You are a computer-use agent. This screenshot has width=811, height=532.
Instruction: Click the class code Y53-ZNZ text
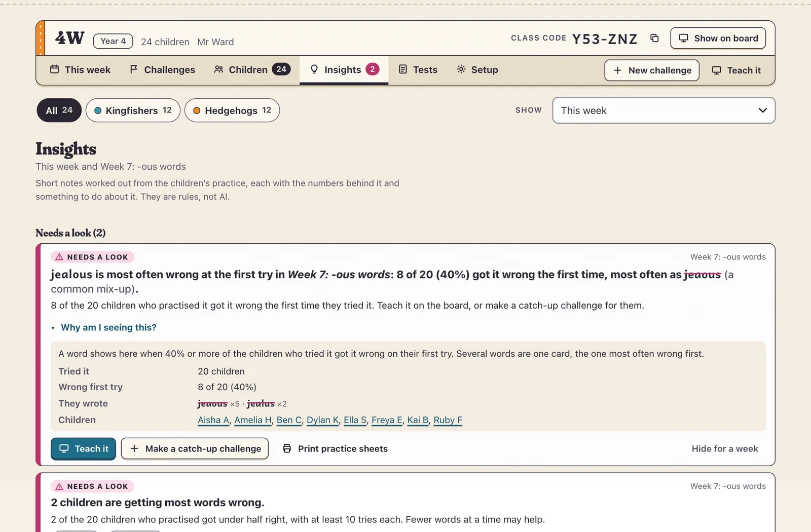tap(605, 39)
